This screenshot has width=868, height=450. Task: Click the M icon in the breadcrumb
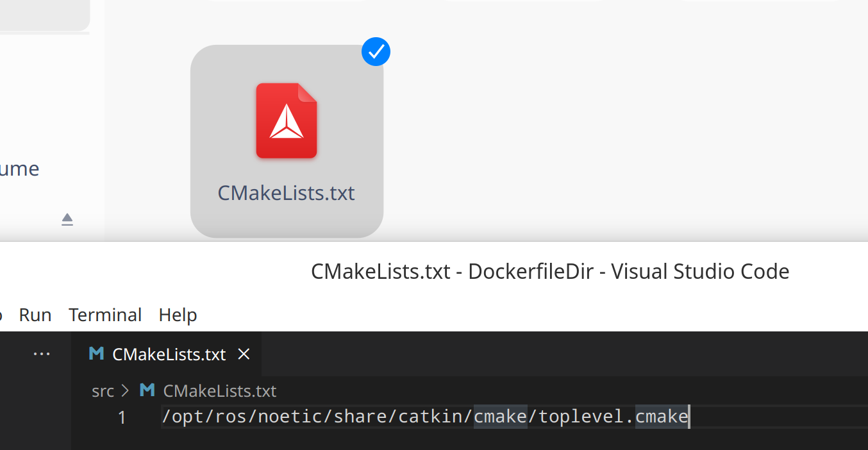(x=147, y=390)
